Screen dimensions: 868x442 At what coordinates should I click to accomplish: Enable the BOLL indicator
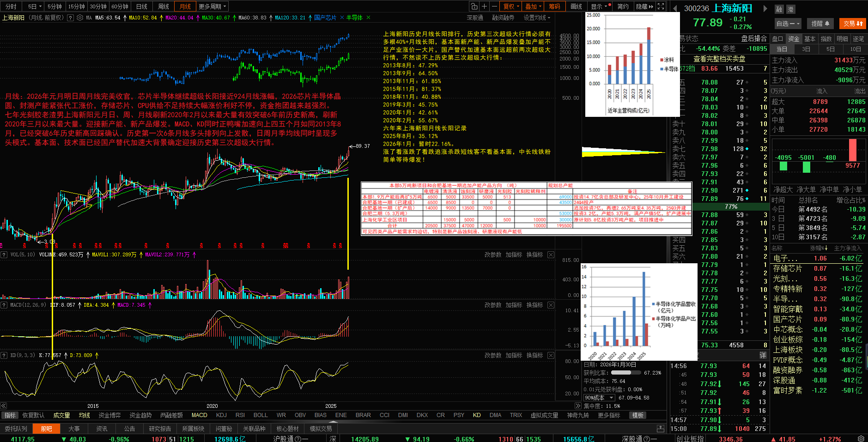[x=261, y=415]
